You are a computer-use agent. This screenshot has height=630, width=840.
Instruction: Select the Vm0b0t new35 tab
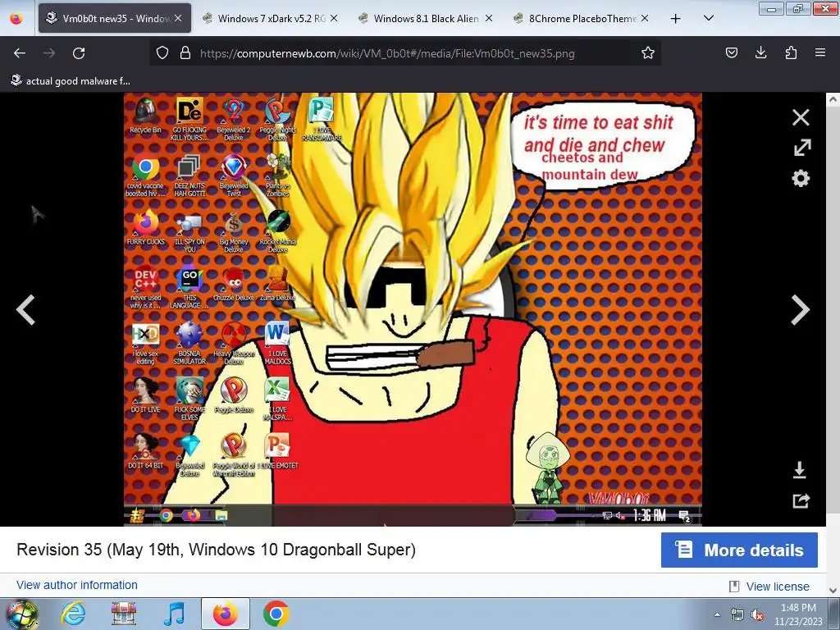coord(115,18)
